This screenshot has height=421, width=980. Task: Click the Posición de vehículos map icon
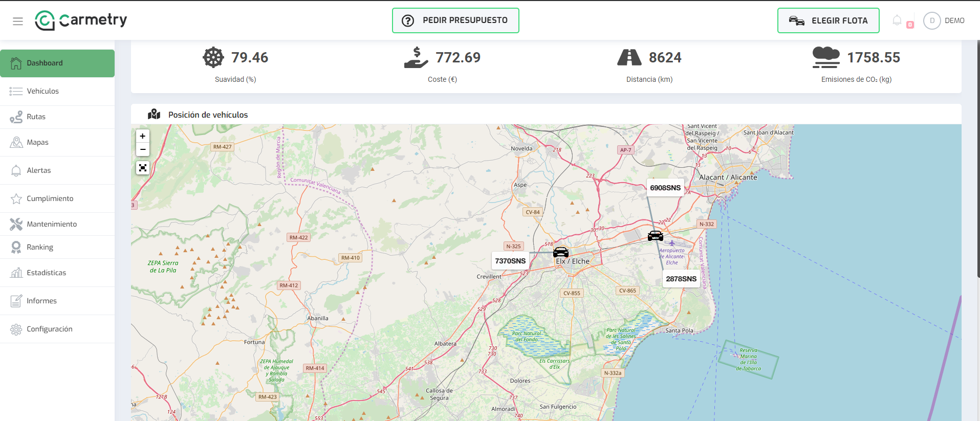tap(154, 114)
